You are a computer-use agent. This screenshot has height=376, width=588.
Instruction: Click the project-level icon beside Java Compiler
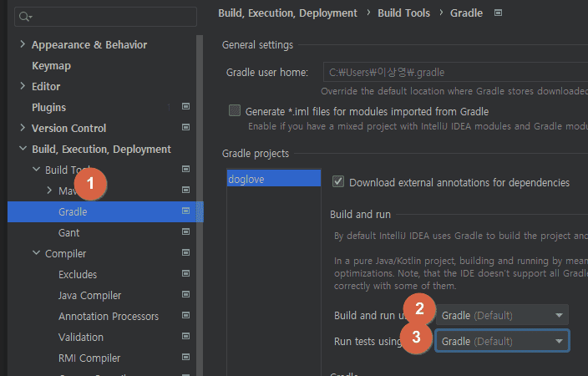(x=185, y=295)
